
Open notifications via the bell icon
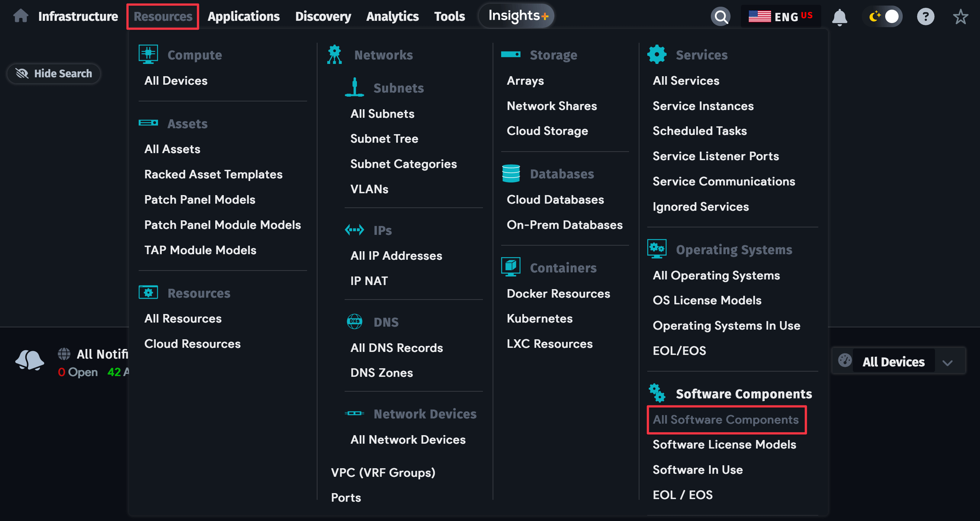[840, 16]
